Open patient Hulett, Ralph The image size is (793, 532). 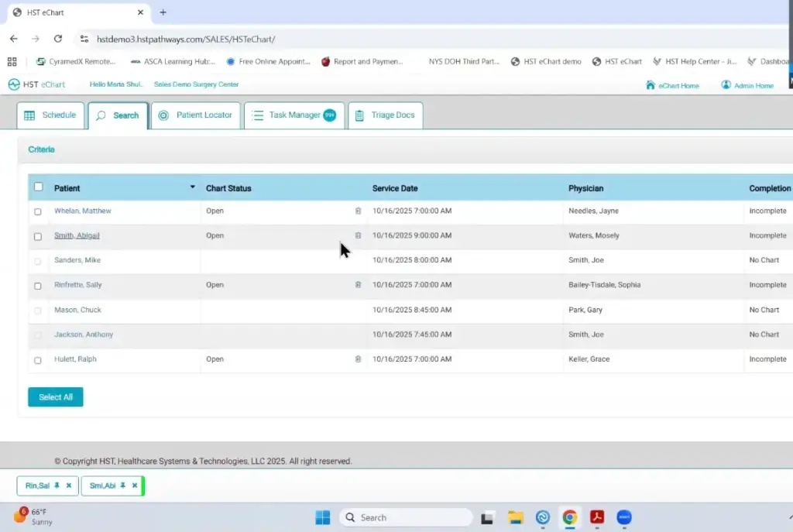(x=75, y=359)
